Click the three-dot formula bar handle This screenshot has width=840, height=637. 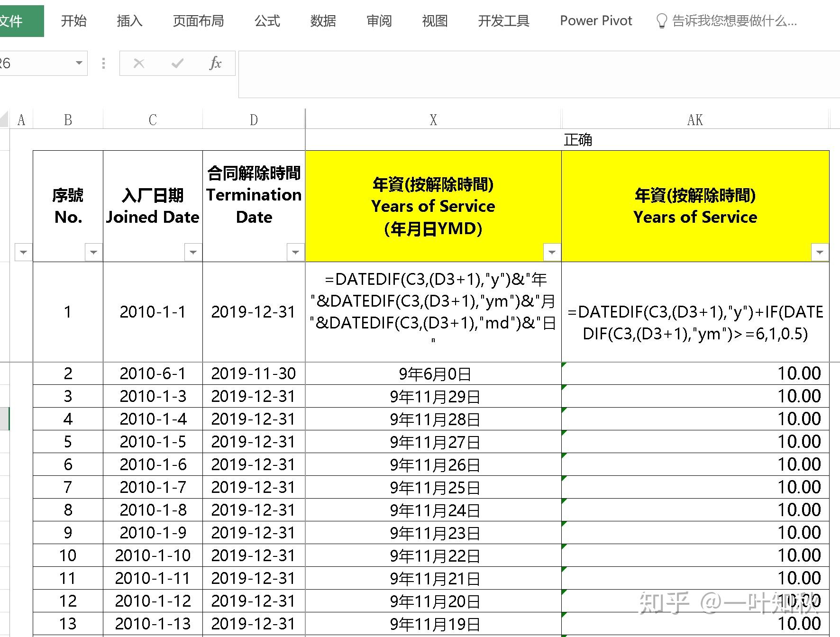pyautogui.click(x=103, y=63)
